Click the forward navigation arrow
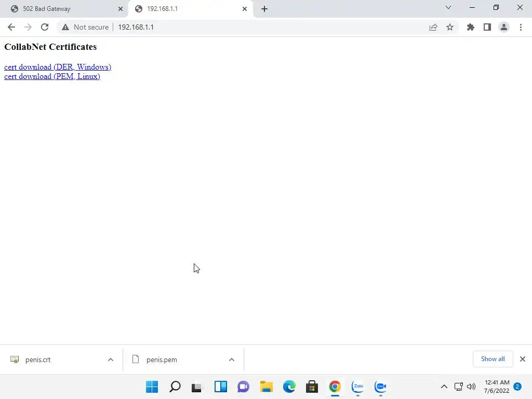This screenshot has width=532, height=399. [x=28, y=27]
